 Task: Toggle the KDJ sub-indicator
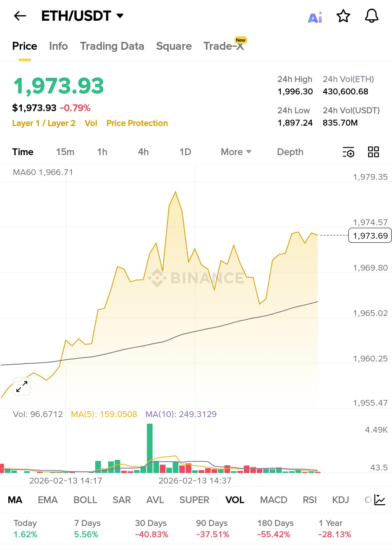(x=340, y=500)
